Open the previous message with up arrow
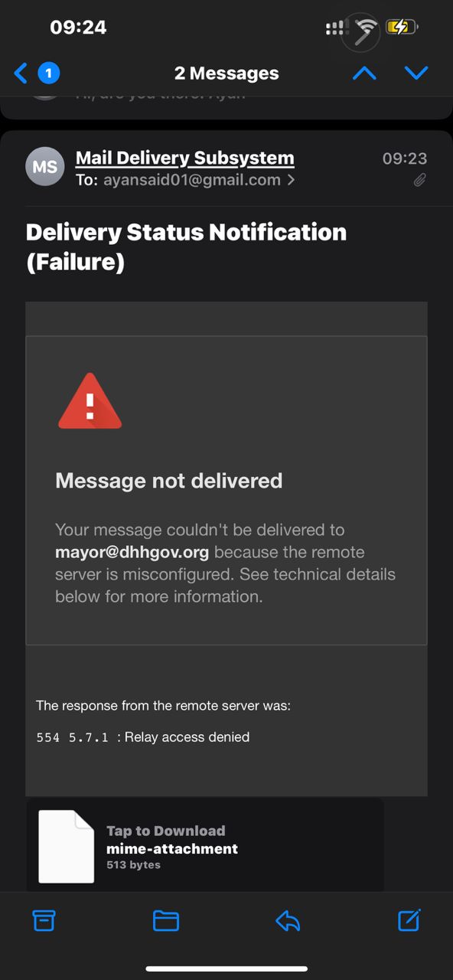This screenshot has width=453, height=980. click(x=364, y=73)
